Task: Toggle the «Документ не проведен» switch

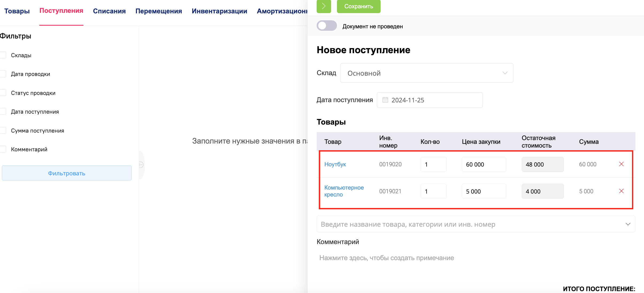Action: point(327,26)
